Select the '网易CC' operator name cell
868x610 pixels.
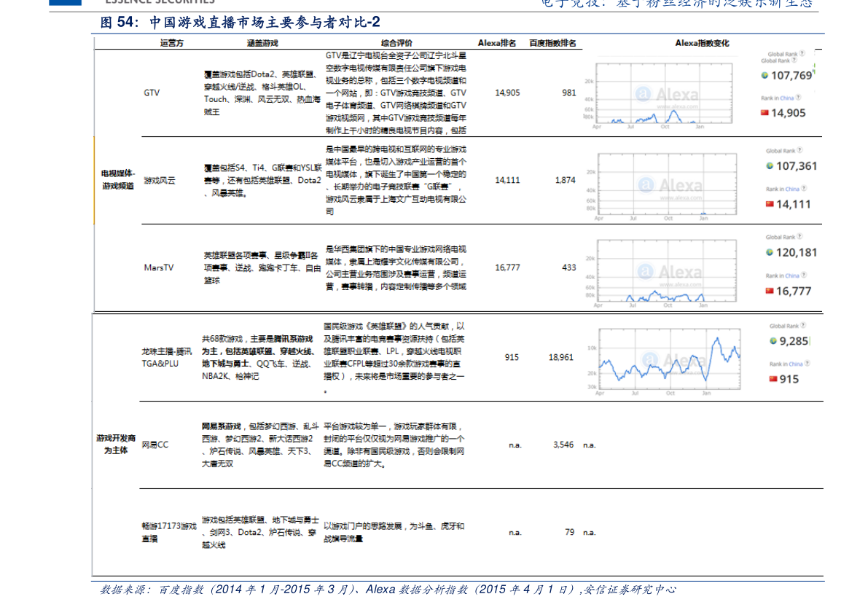(x=155, y=445)
